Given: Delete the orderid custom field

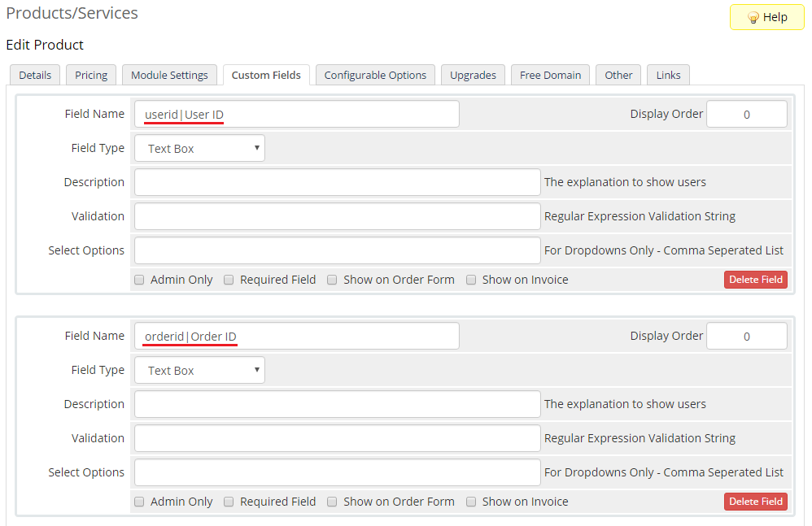Looking at the screenshot, I should point(755,502).
